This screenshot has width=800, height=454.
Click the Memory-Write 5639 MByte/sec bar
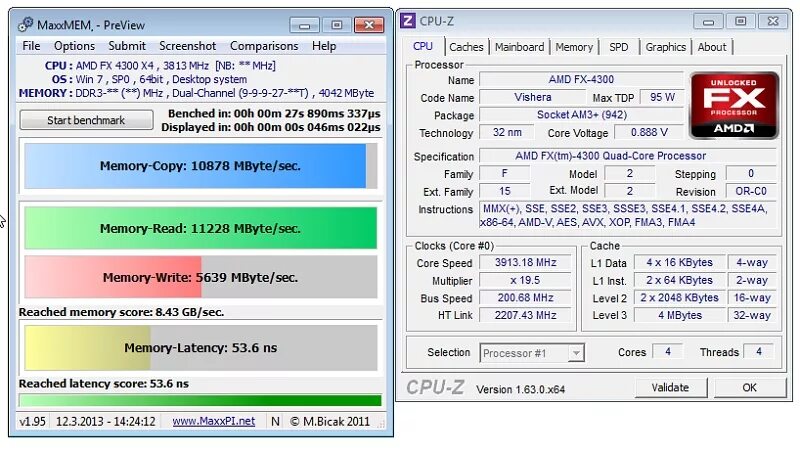[x=201, y=277]
